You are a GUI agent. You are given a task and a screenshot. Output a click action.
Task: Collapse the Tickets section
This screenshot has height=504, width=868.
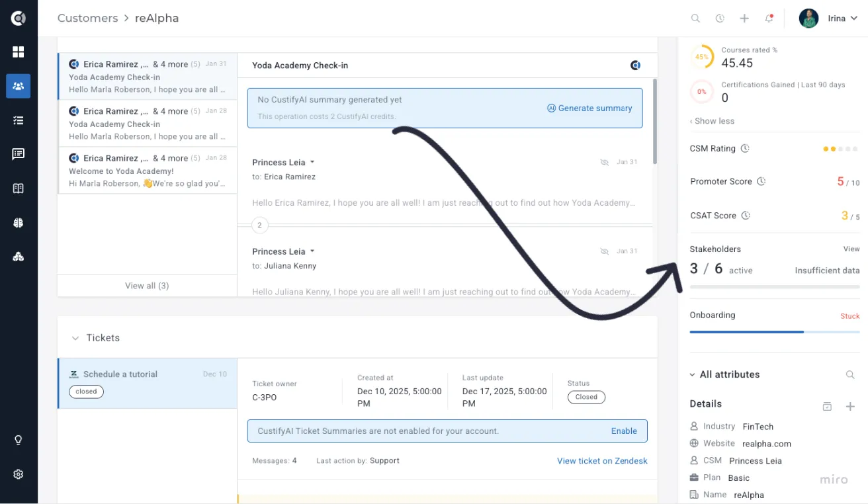(x=75, y=338)
